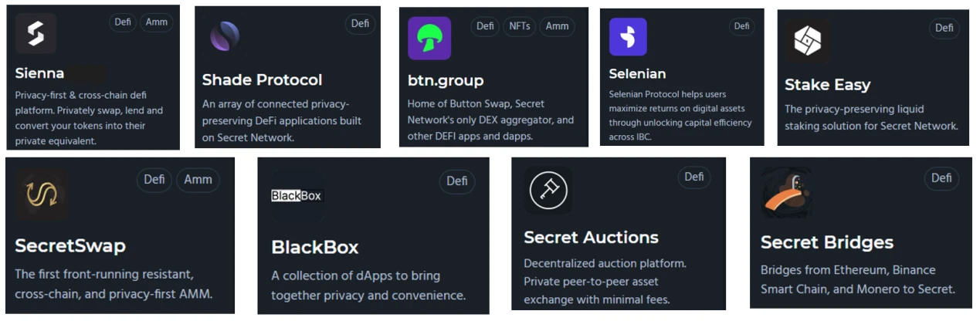Image resolution: width=980 pixels, height=321 pixels.
Task: Open the Sienna logo icon
Action: 36,33
